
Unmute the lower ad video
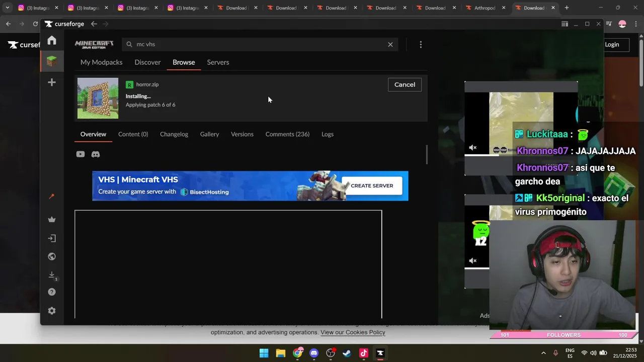pos(473,260)
